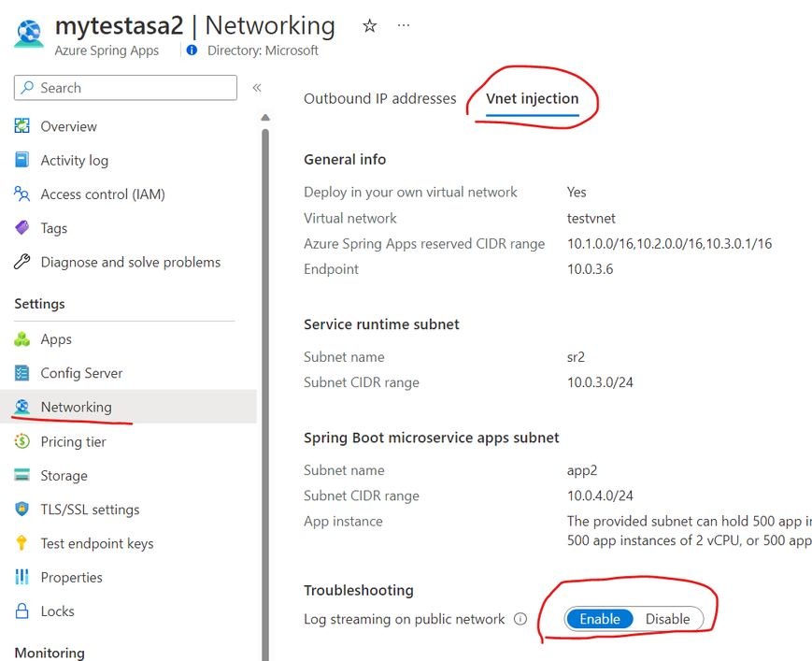
Task: Click the endpoint value 10.0.3.6
Action: tap(591, 269)
